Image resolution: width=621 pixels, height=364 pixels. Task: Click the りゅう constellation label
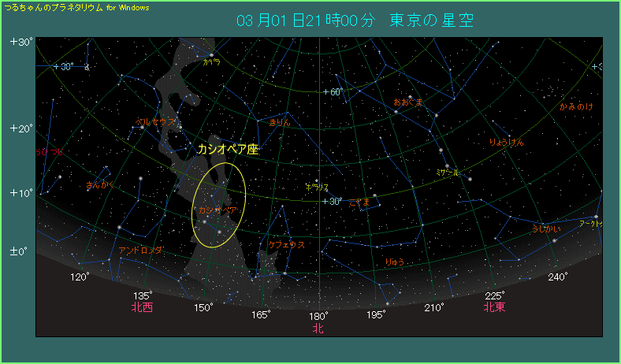click(x=394, y=262)
